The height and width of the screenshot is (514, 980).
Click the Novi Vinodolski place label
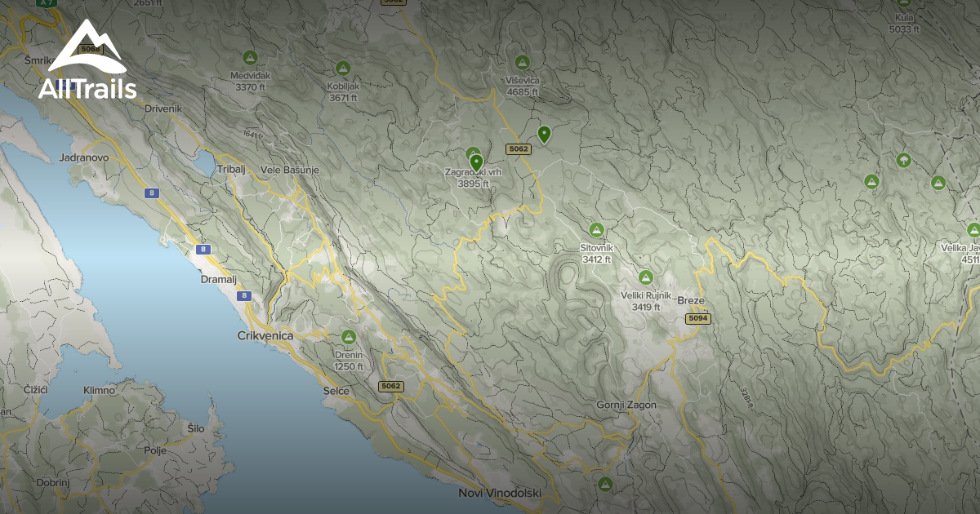(501, 493)
